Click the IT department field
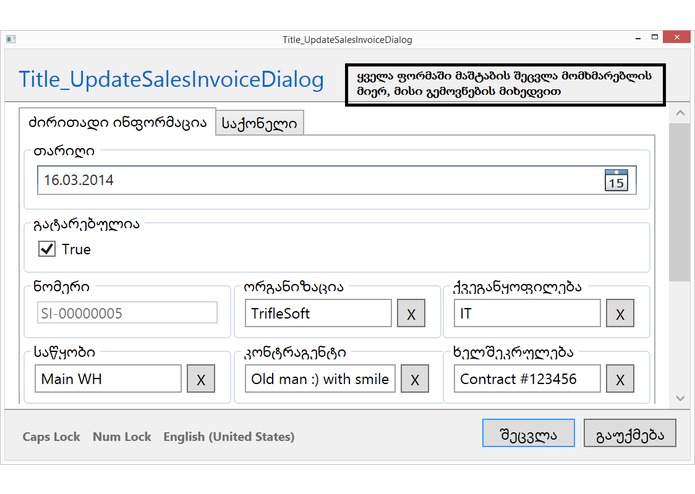 (x=527, y=313)
